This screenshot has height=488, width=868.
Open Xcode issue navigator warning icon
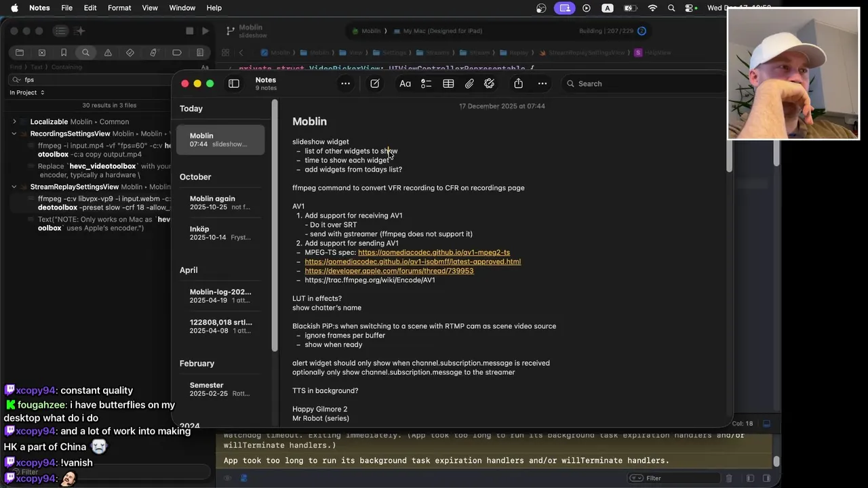(x=108, y=52)
